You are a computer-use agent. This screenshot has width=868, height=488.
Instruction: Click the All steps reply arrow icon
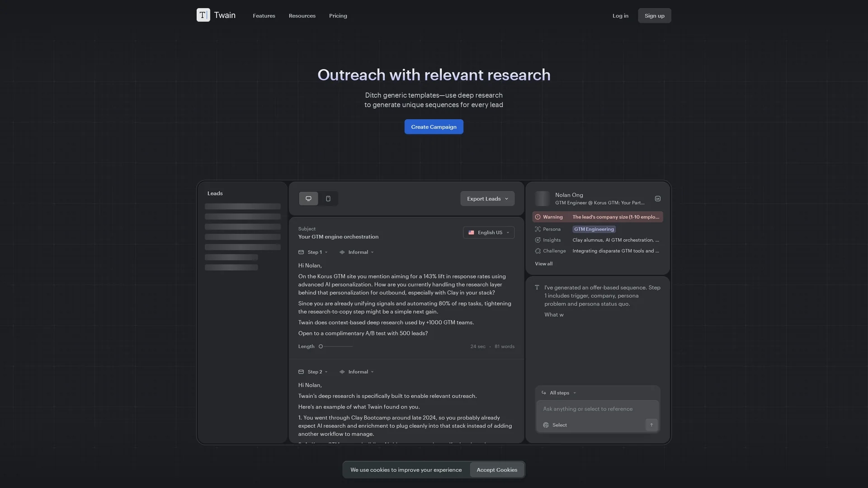544,393
